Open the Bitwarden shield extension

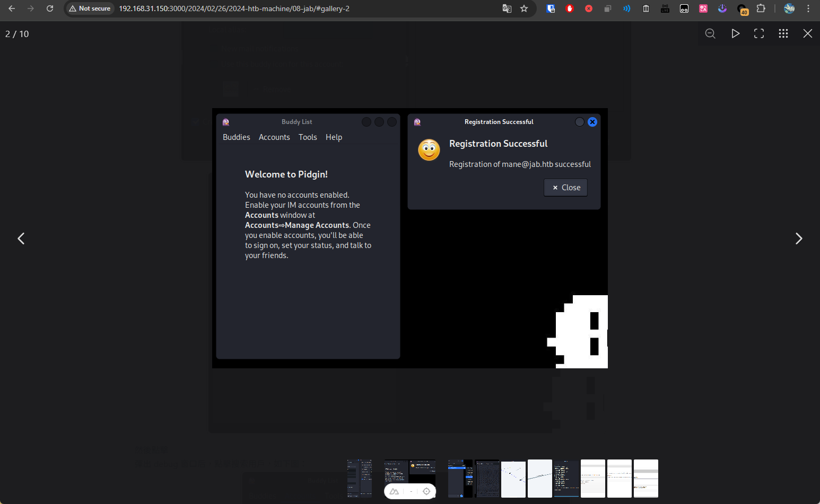click(551, 8)
